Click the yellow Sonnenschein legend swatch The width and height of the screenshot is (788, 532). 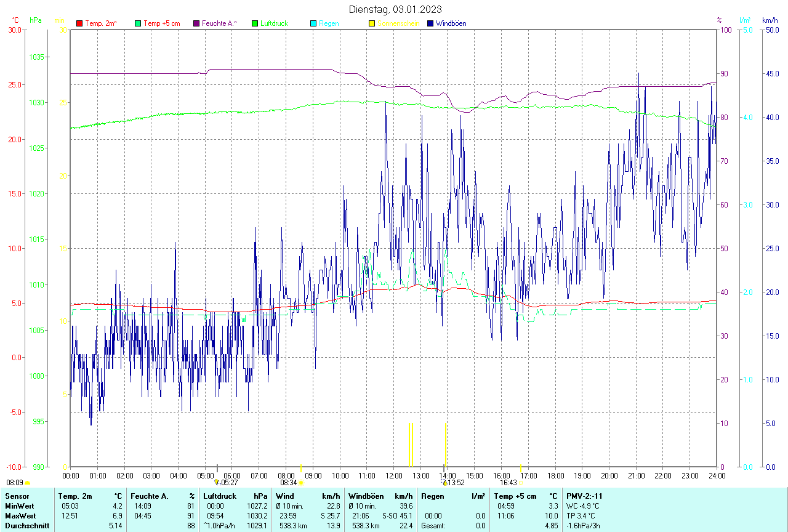click(x=372, y=23)
